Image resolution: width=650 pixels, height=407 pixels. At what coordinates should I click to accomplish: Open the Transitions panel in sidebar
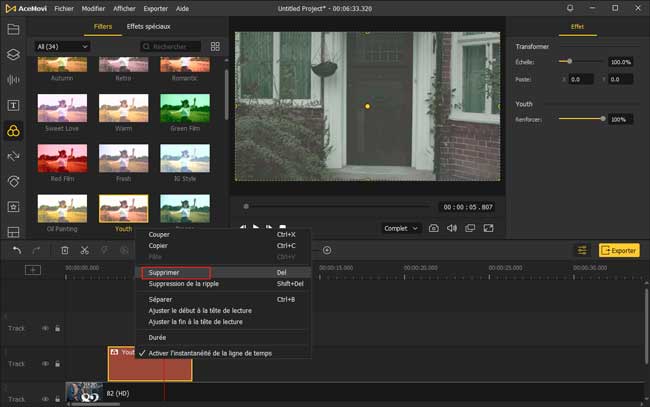click(x=13, y=156)
